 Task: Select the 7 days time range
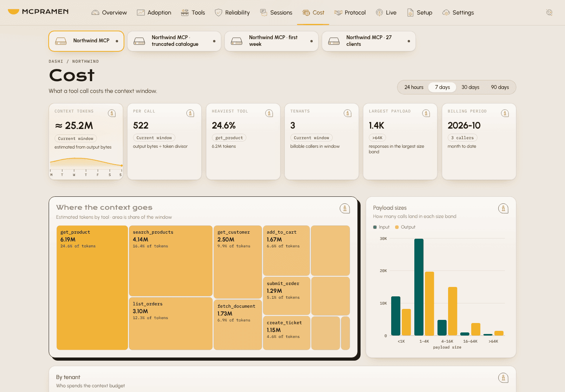[x=443, y=87]
